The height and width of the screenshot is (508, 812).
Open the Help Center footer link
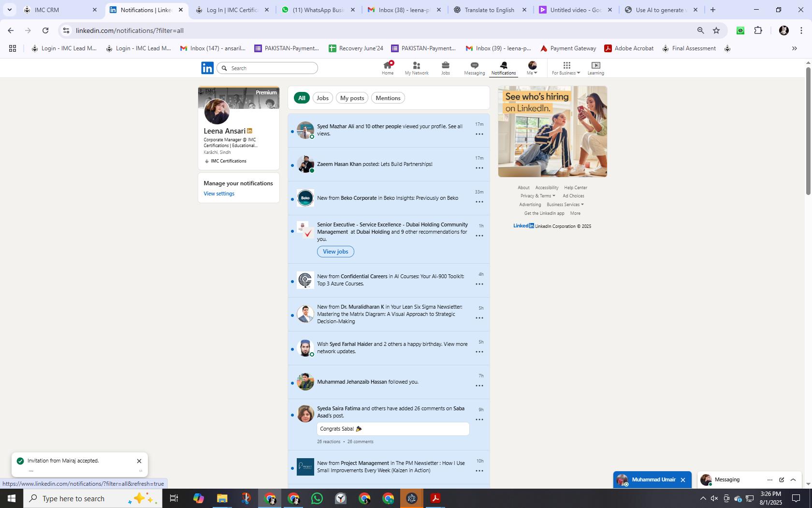575,188
